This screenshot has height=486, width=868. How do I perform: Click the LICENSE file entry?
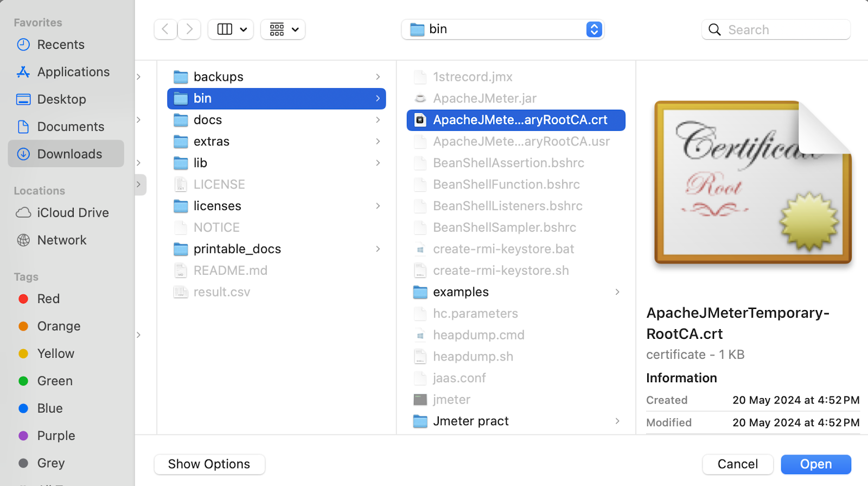(277, 185)
